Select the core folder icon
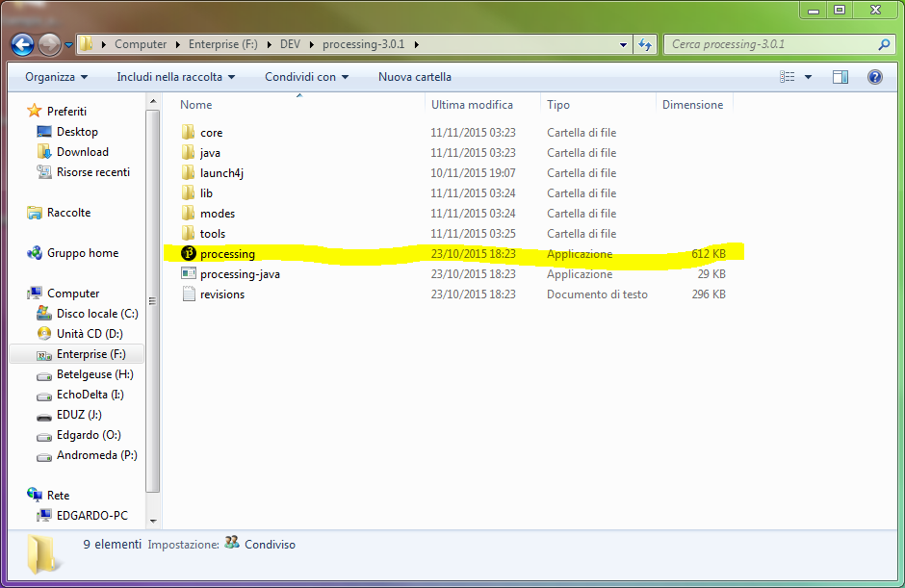The width and height of the screenshot is (905, 588). point(188,132)
